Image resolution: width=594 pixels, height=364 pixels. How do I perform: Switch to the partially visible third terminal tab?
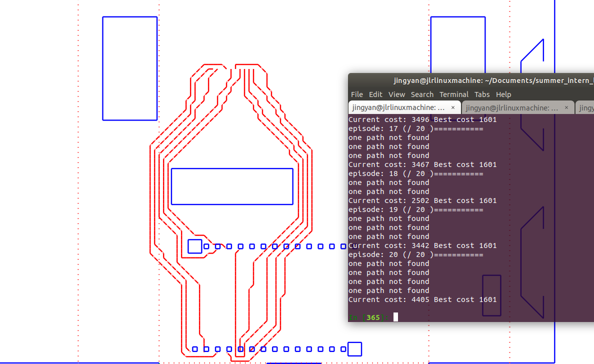(x=586, y=107)
